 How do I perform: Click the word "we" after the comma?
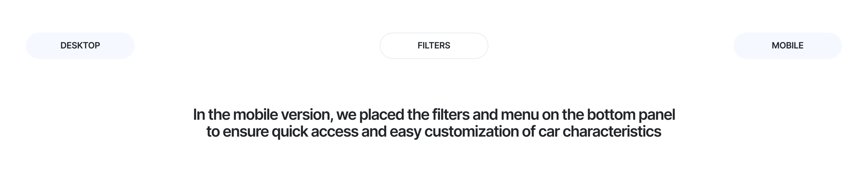(346, 115)
